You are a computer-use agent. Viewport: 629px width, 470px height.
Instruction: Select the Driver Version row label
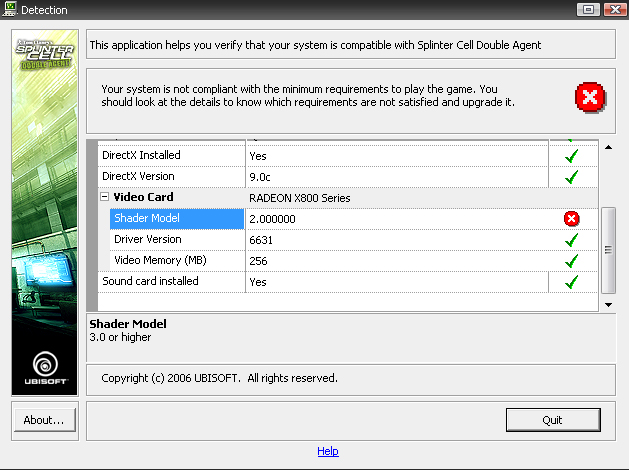click(148, 239)
